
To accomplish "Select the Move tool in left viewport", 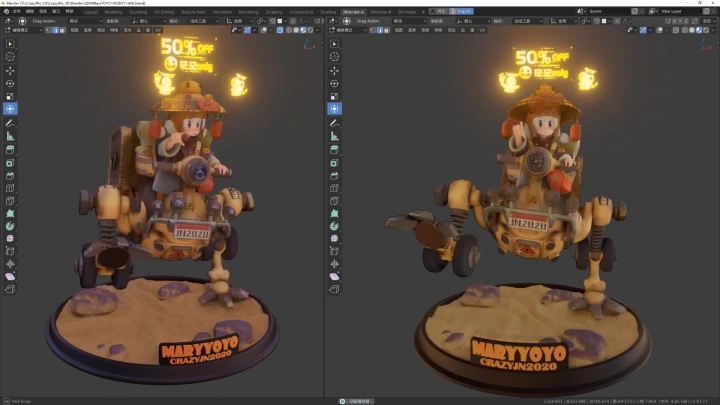I will pyautogui.click(x=10, y=71).
